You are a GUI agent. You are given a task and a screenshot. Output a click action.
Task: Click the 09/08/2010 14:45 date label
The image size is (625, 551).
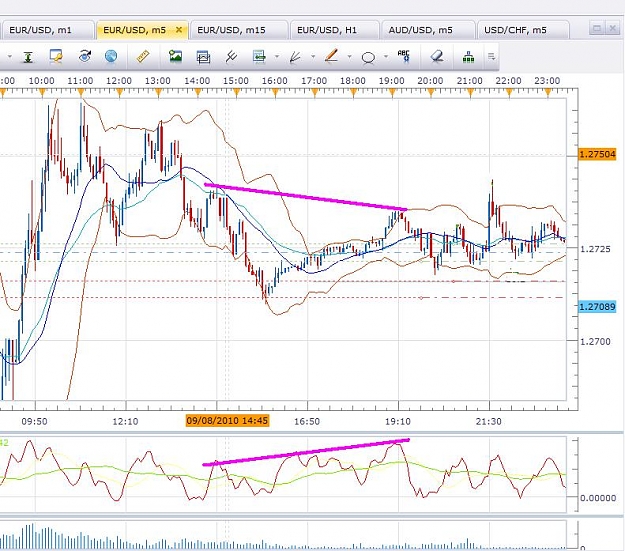coord(227,421)
